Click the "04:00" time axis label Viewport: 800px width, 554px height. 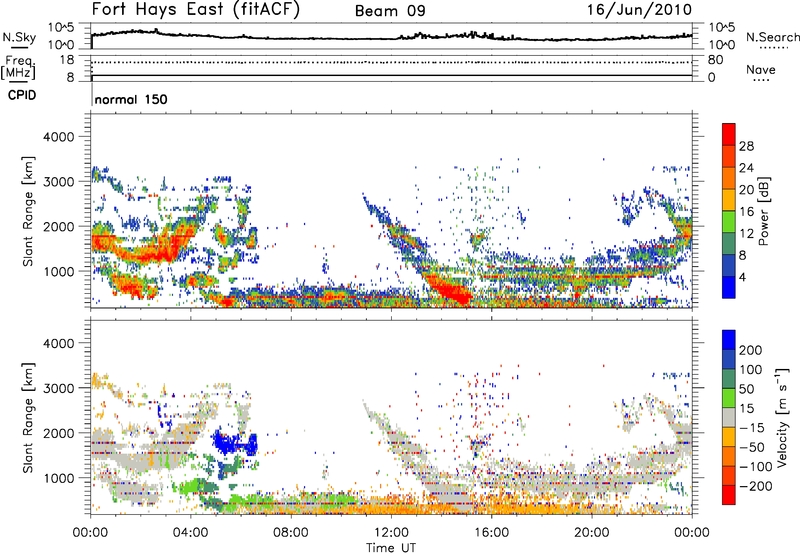[x=190, y=533]
